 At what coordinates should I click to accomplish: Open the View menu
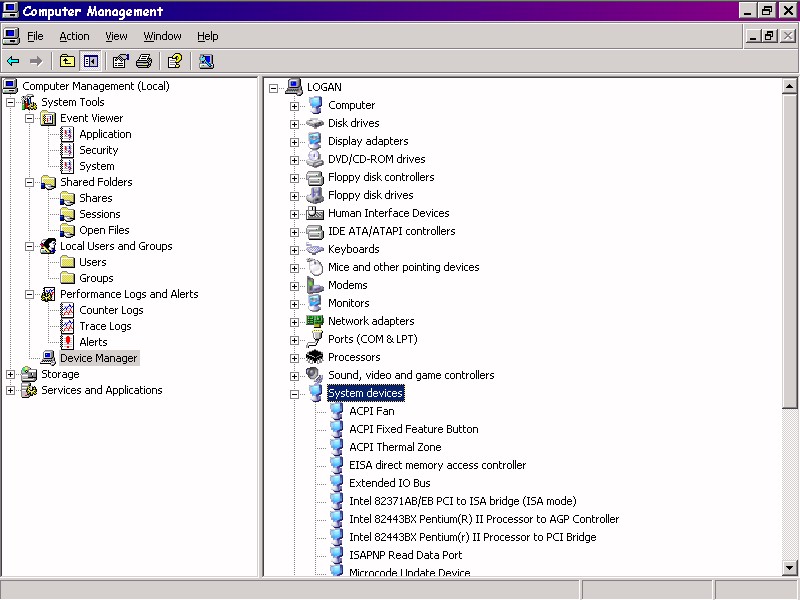click(116, 36)
